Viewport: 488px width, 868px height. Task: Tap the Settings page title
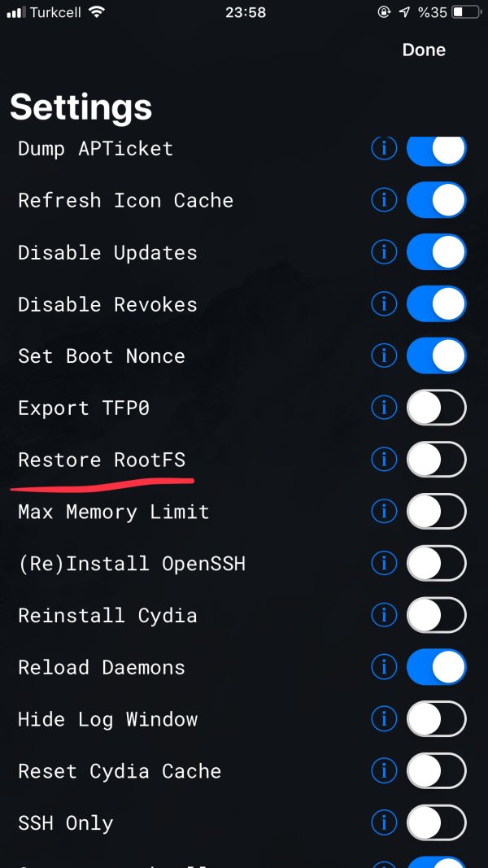pyautogui.click(x=81, y=107)
